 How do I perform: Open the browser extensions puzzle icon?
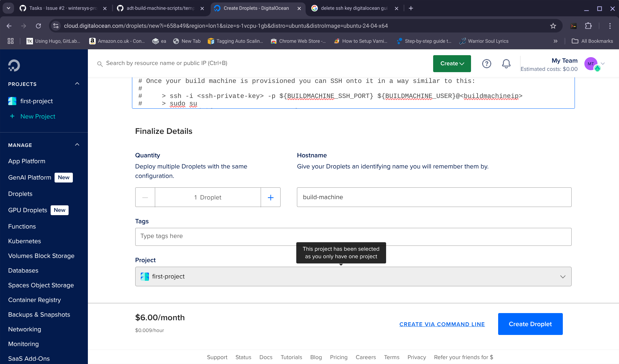[x=588, y=26]
